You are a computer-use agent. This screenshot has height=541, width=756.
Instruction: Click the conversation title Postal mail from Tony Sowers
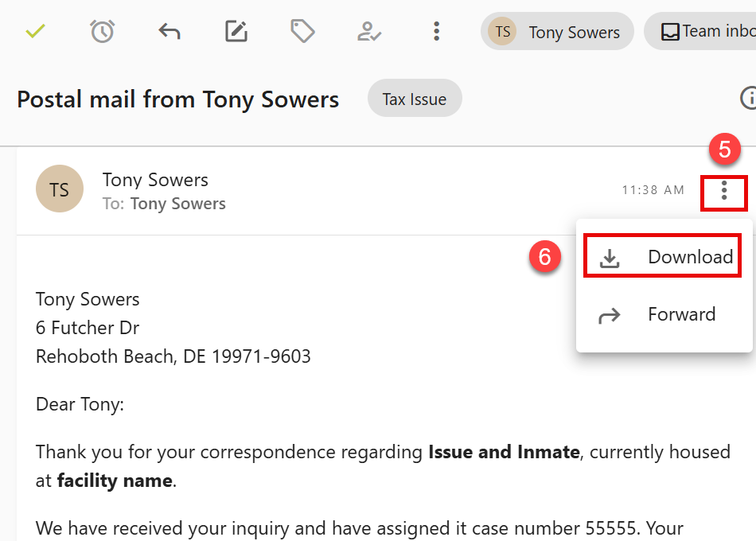pyautogui.click(x=178, y=99)
